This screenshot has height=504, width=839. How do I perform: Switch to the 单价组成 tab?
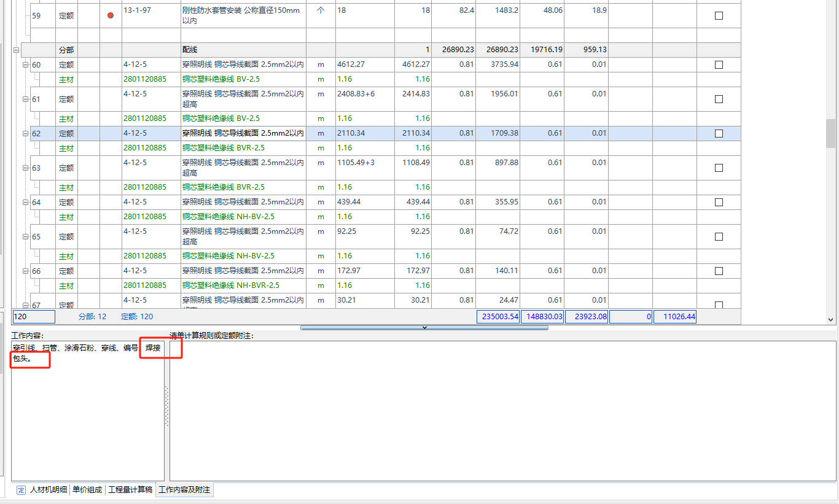(x=87, y=490)
